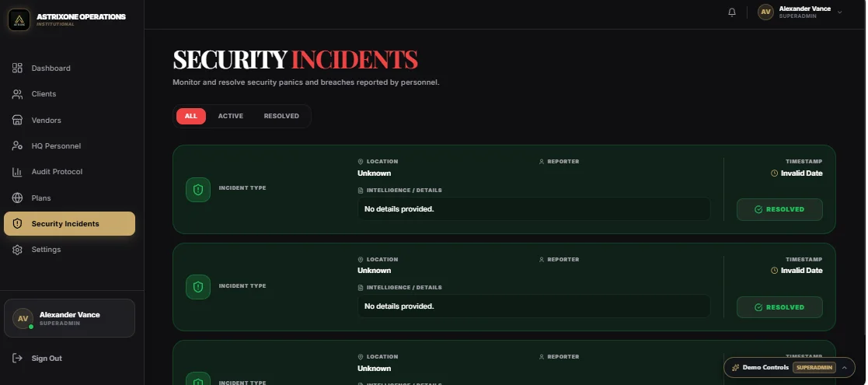The image size is (868, 385).
Task: Expand the user menu chevron in header
Action: 840,12
